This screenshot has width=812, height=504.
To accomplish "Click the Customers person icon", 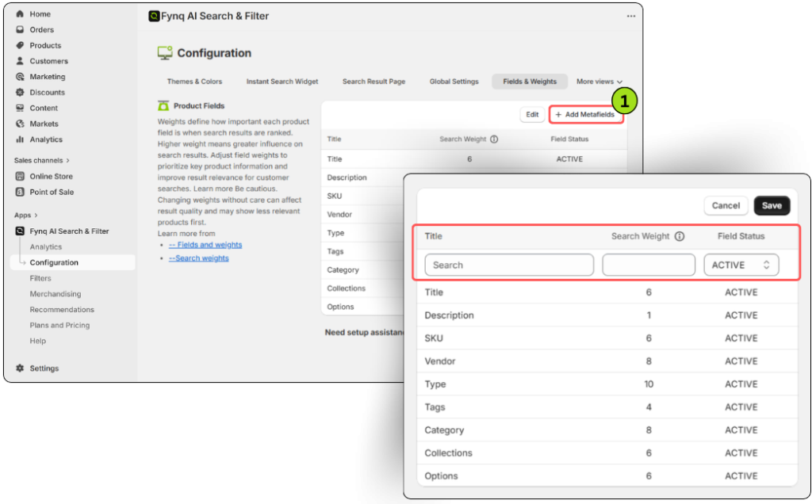I will [x=20, y=60].
